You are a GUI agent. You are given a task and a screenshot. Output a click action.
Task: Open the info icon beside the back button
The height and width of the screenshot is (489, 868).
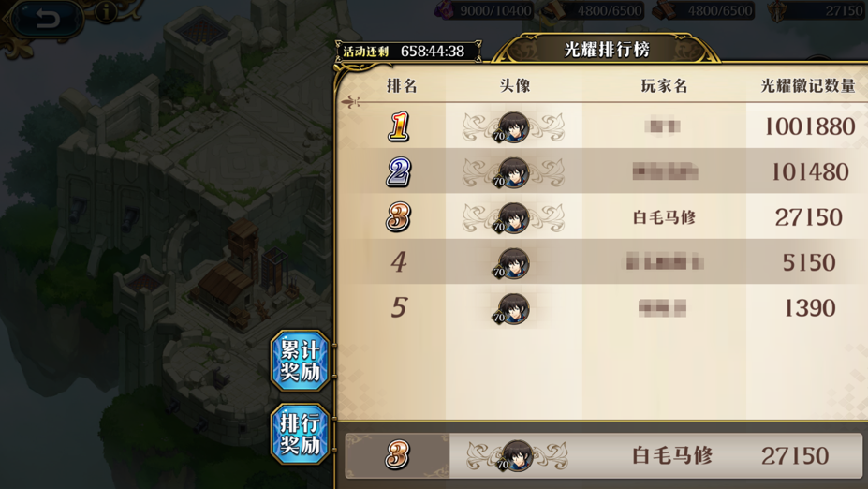click(105, 11)
